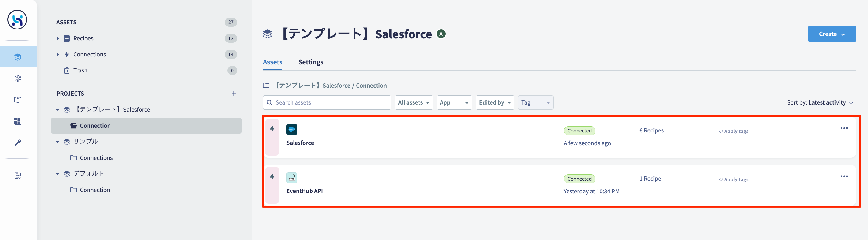Open the community library snowflake icon

point(18,78)
